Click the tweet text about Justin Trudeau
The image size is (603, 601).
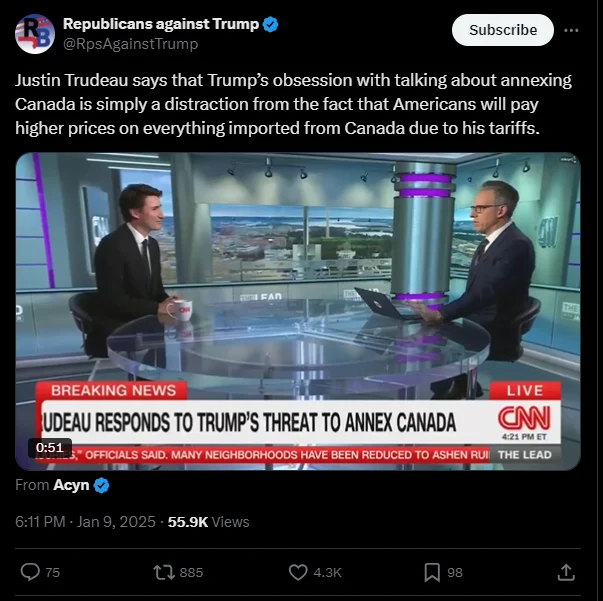pos(293,104)
